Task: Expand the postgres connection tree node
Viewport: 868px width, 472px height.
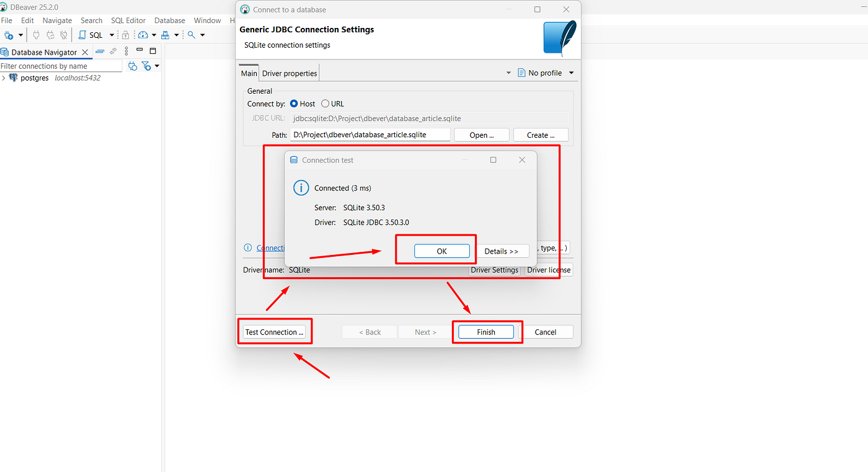Action: [4, 78]
